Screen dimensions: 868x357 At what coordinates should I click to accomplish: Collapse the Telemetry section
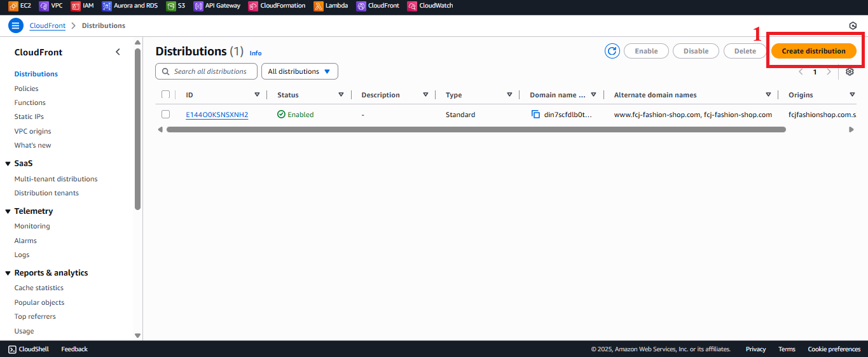(8, 211)
